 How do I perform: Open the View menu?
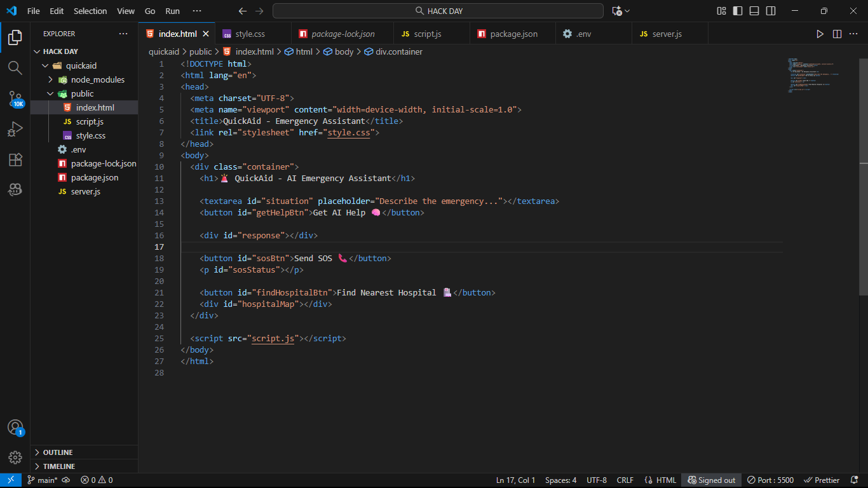pos(126,11)
